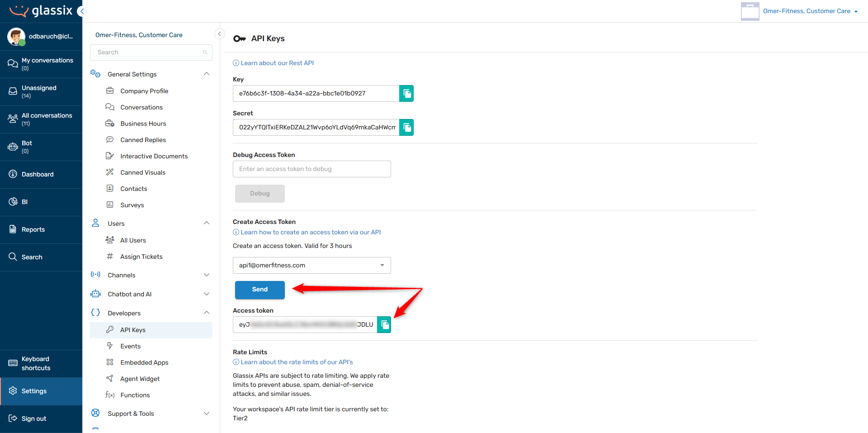The image size is (868, 433).
Task: Collapse the Developers section
Action: point(207,313)
